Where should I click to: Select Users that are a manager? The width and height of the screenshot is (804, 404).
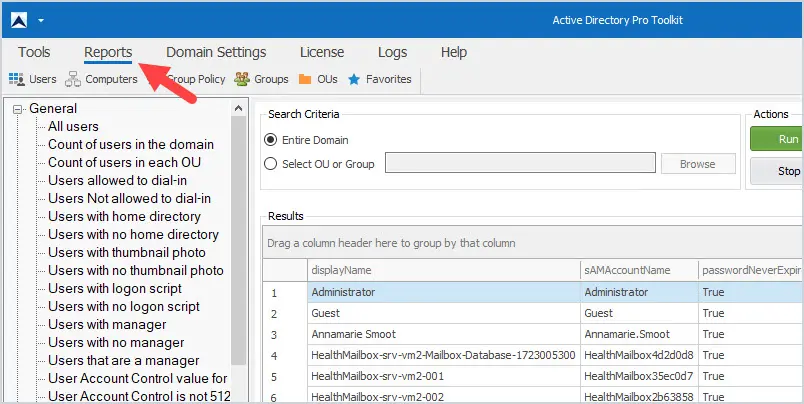coord(124,360)
